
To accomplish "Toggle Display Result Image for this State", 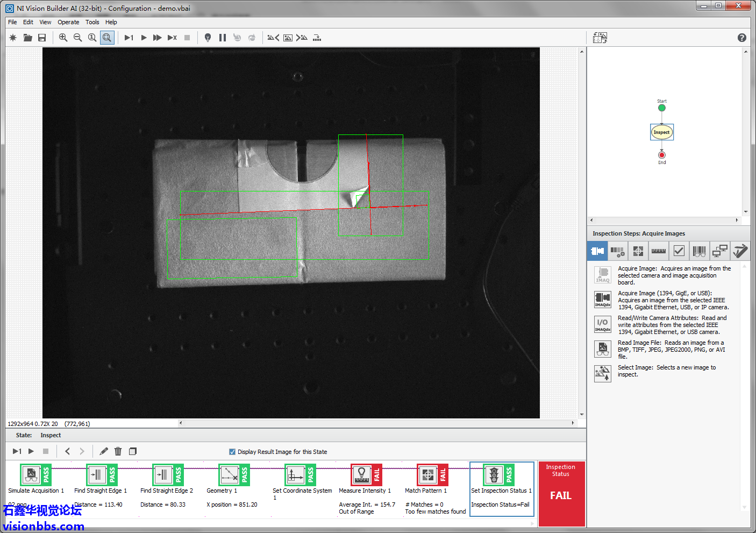I will click(232, 452).
